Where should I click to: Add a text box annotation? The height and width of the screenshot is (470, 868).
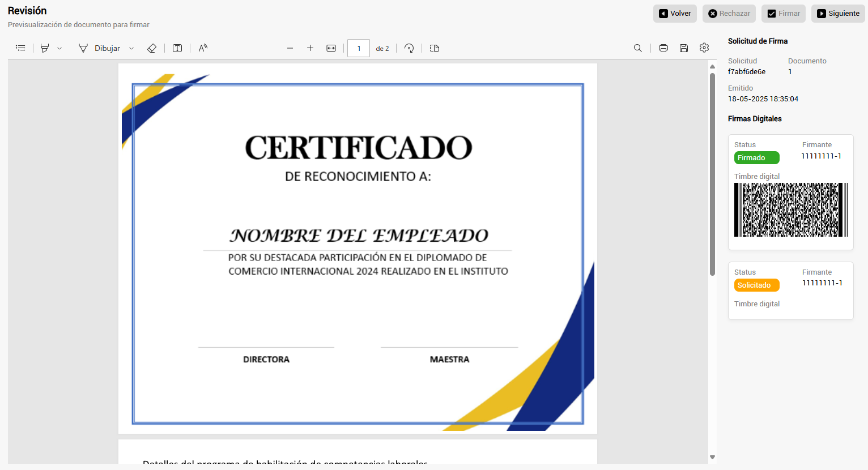[x=177, y=48]
